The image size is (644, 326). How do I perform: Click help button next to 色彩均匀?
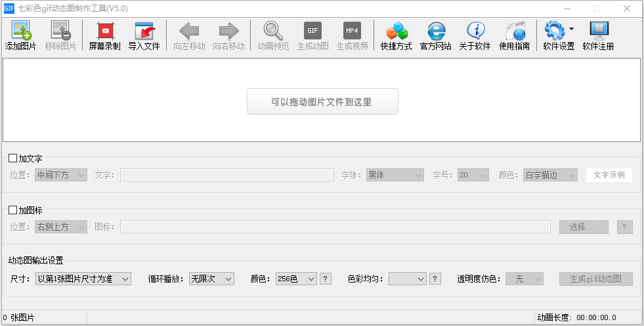tap(435, 279)
